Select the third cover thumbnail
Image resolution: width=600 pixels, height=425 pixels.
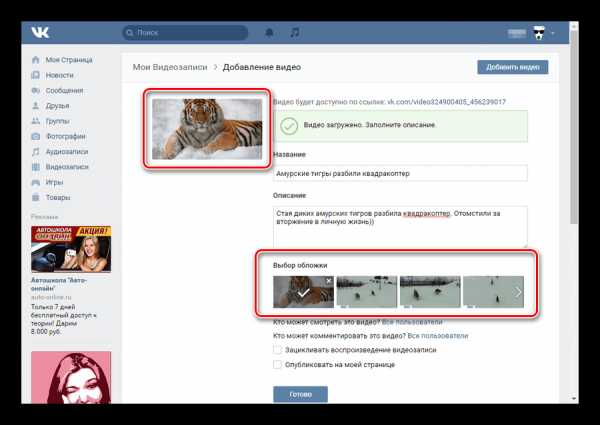(430, 292)
